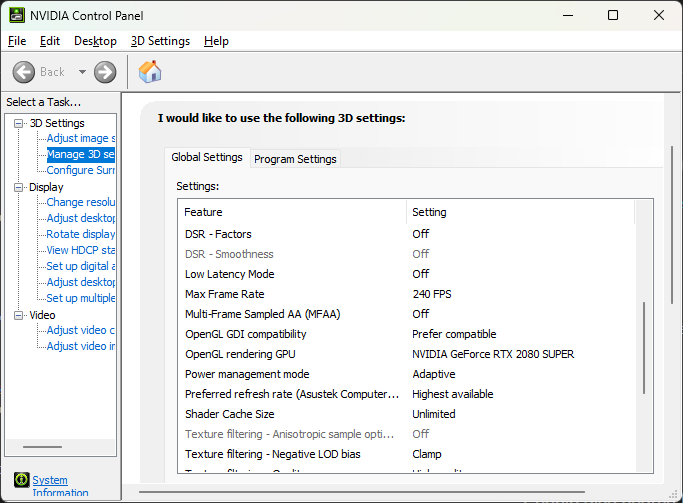Open the Desktop menu
The height and width of the screenshot is (503, 683).
(x=95, y=41)
